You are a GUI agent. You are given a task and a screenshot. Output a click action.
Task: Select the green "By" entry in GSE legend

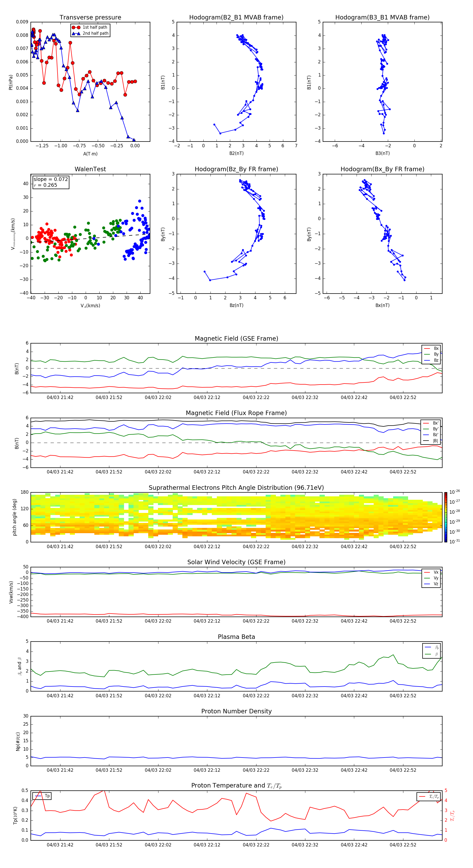click(x=431, y=354)
